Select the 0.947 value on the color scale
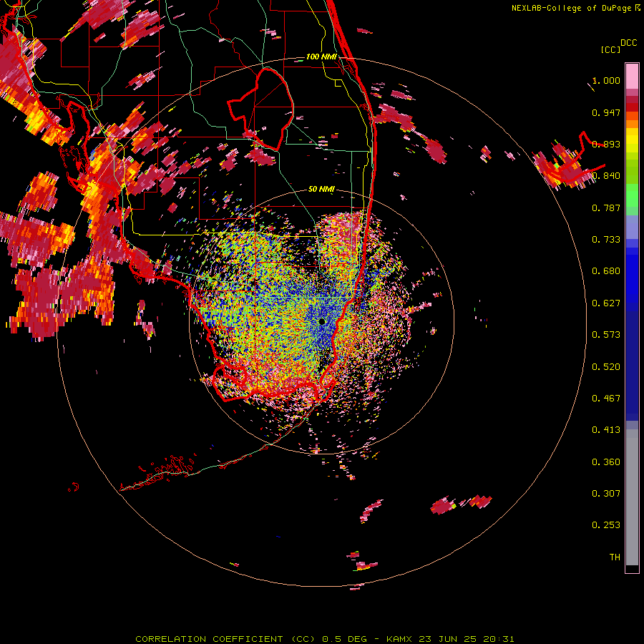 click(x=606, y=112)
